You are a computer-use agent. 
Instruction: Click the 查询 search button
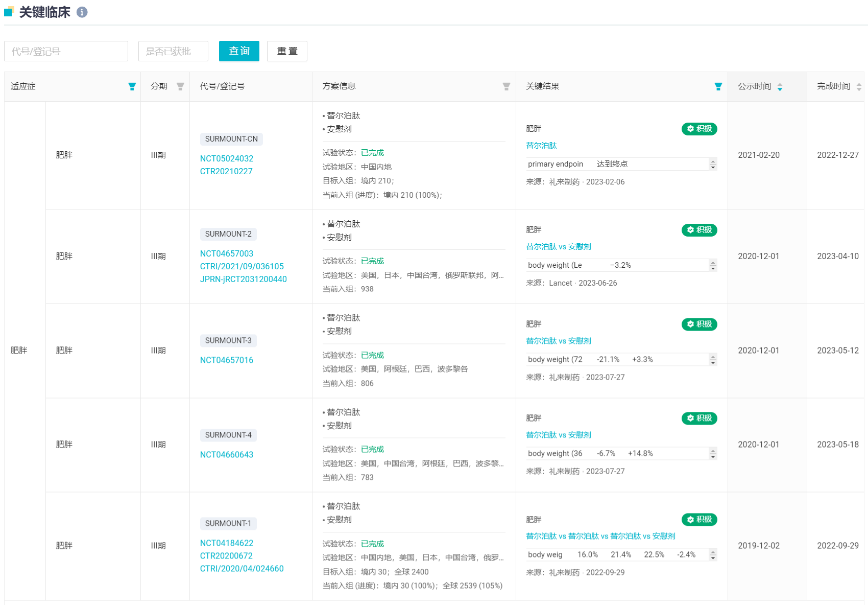click(x=239, y=51)
